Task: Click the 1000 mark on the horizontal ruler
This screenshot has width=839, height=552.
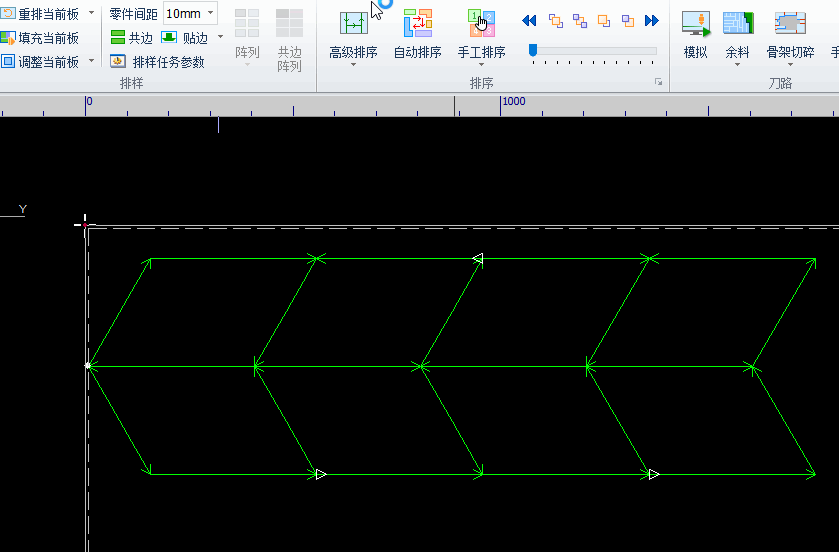Action: tap(513, 102)
